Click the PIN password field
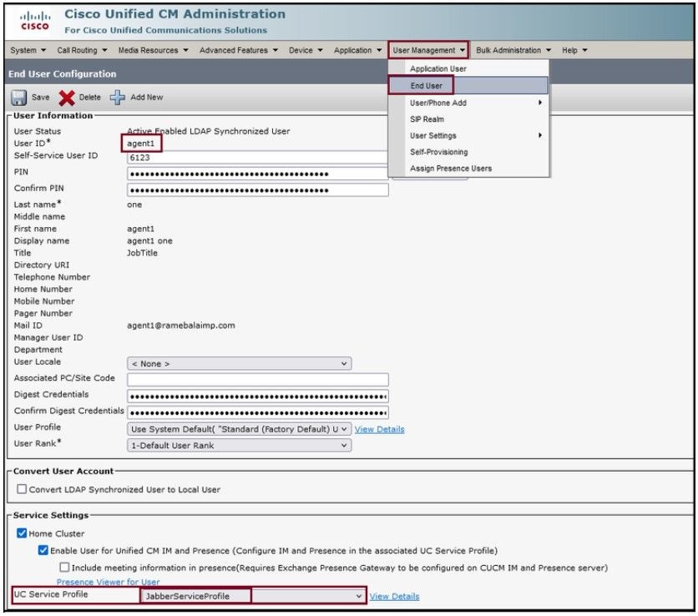This screenshot has height=616, width=698. click(257, 174)
